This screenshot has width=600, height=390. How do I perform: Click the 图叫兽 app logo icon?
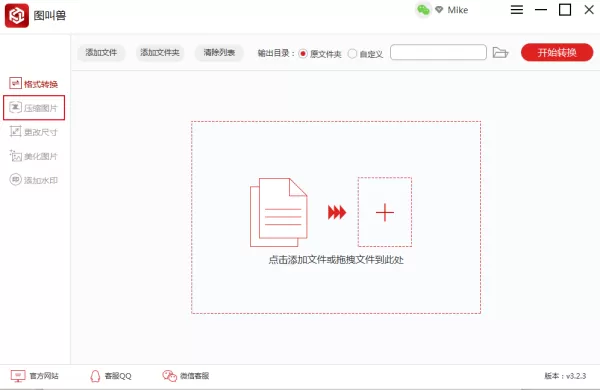(16, 15)
